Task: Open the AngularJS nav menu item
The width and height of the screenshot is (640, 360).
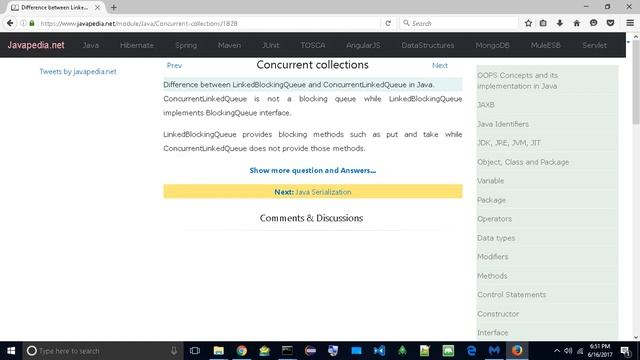Action: (x=363, y=45)
